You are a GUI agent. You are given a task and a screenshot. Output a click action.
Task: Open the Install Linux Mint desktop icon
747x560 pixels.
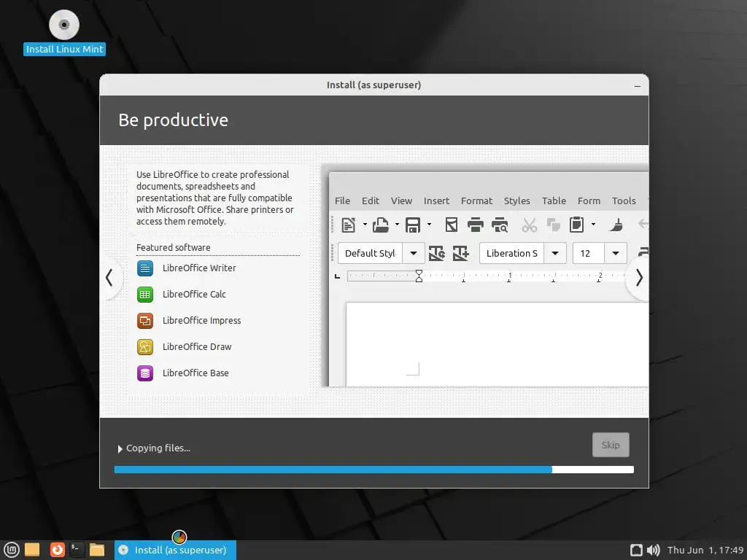[64, 32]
